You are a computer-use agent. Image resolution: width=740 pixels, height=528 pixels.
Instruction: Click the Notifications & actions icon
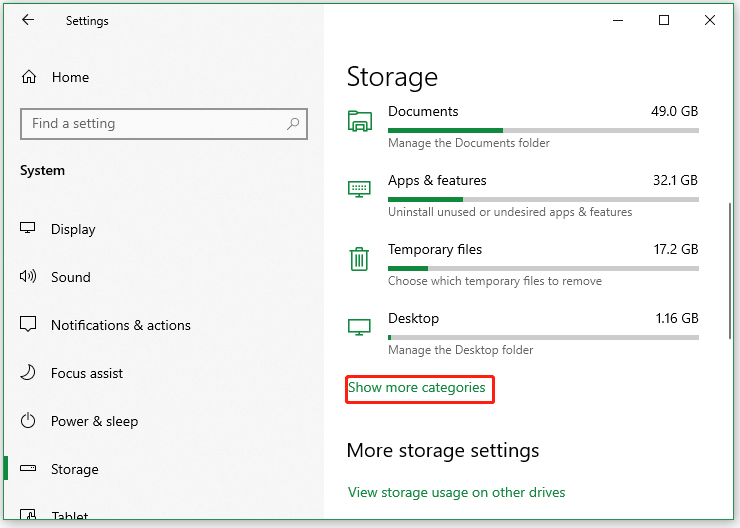coord(29,325)
